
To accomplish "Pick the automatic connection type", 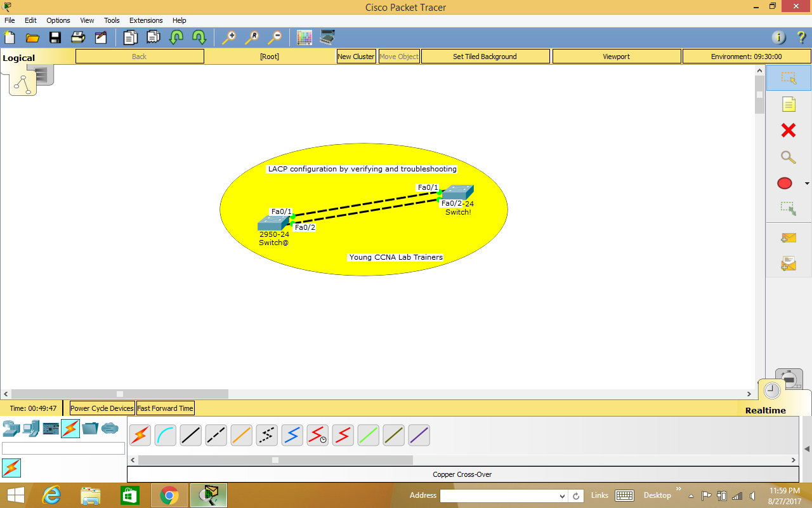I will [140, 436].
